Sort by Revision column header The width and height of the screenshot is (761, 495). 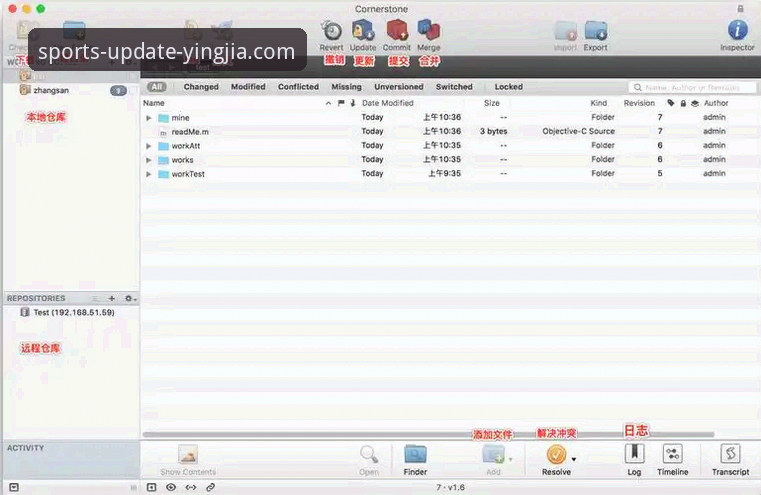pos(639,103)
